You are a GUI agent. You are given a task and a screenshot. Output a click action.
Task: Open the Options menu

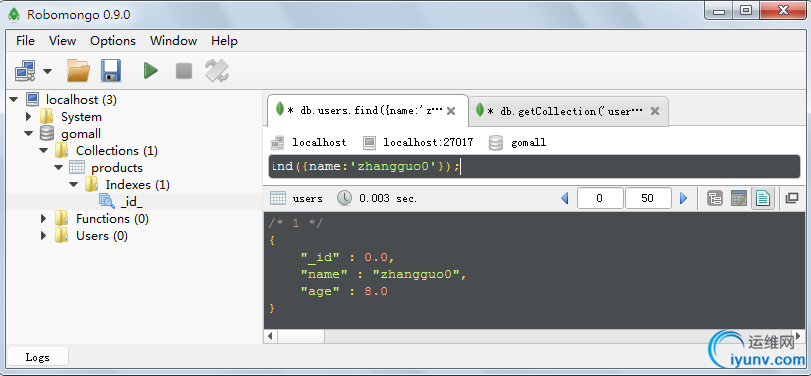[113, 41]
